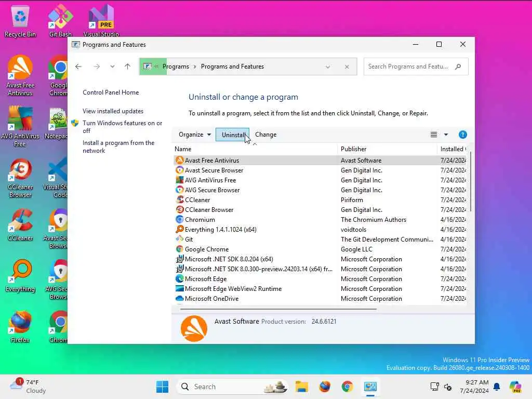The image size is (532, 399).
Task: Open the CCleaner desktop shortcut
Action: 20,224
